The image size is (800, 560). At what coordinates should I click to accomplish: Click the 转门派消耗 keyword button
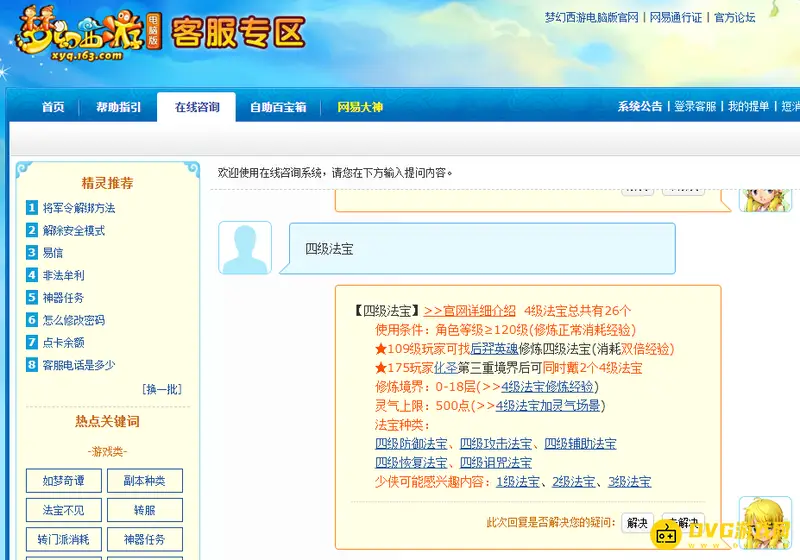click(x=64, y=540)
